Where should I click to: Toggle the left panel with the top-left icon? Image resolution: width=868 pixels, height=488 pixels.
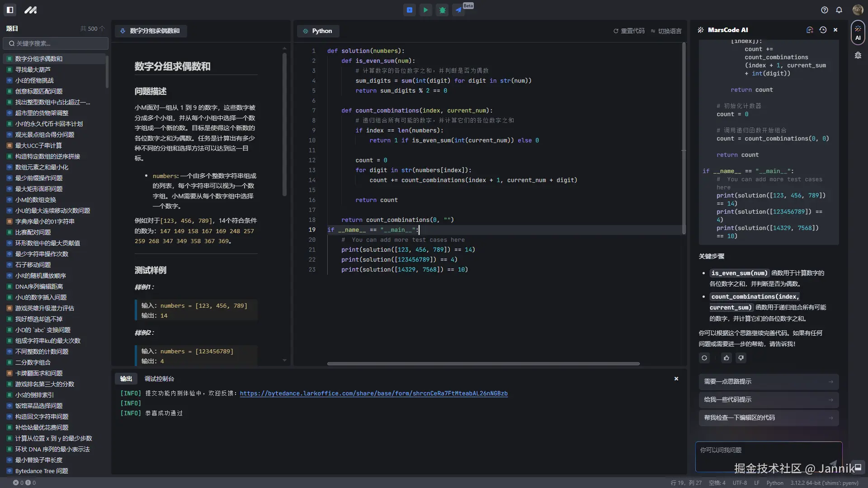coord(9,9)
